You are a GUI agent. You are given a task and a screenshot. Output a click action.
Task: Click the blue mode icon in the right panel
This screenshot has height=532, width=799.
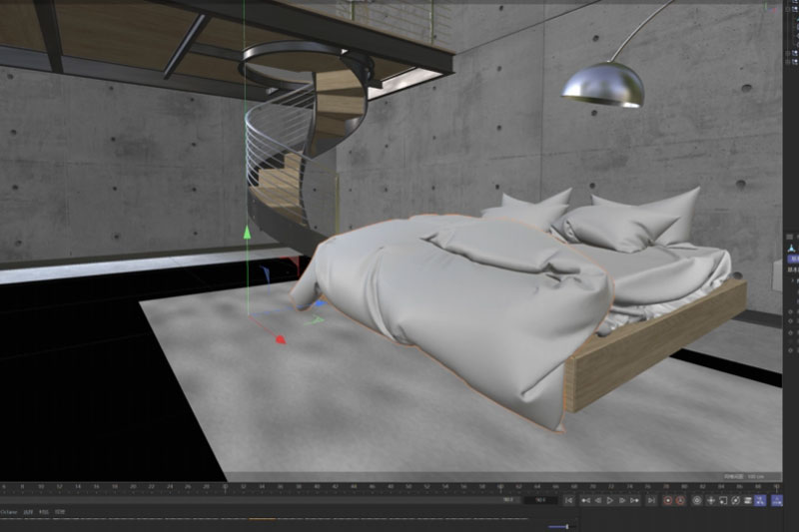(x=791, y=249)
